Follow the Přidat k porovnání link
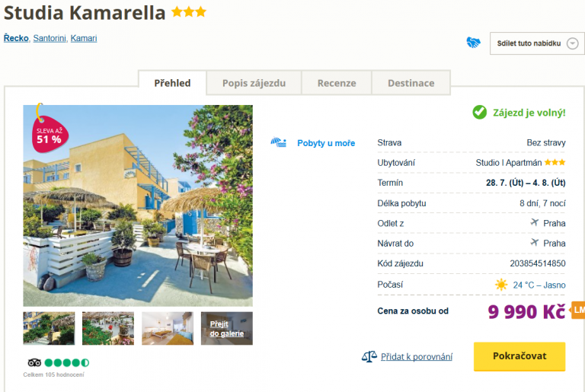The image size is (585, 392). [417, 357]
